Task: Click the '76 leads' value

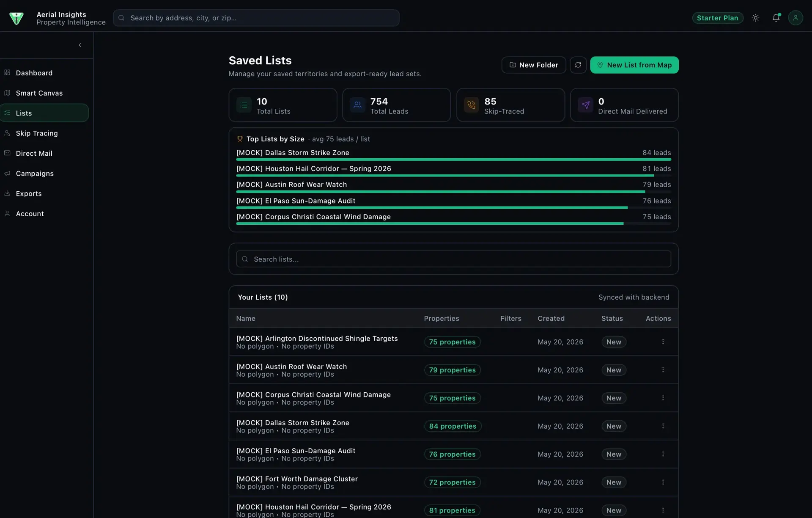Action: [656, 201]
